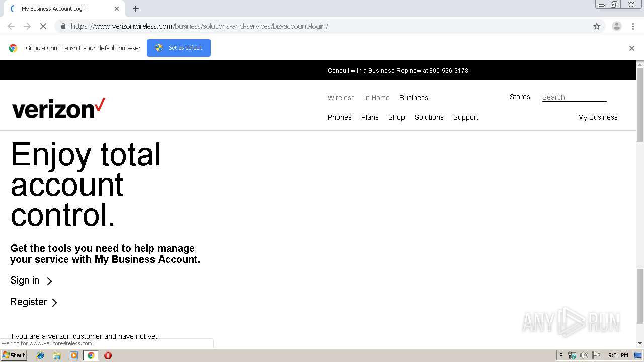Stop loading the page
Image resolution: width=644 pixels, height=362 pixels.
[x=43, y=26]
